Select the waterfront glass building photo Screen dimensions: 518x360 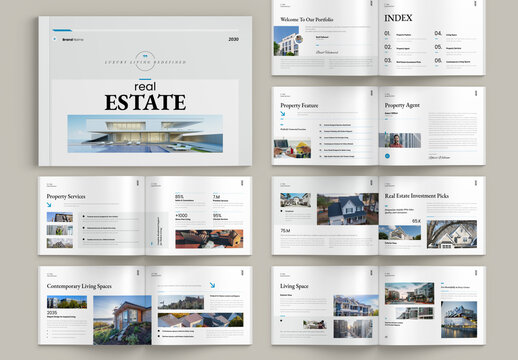(459, 320)
